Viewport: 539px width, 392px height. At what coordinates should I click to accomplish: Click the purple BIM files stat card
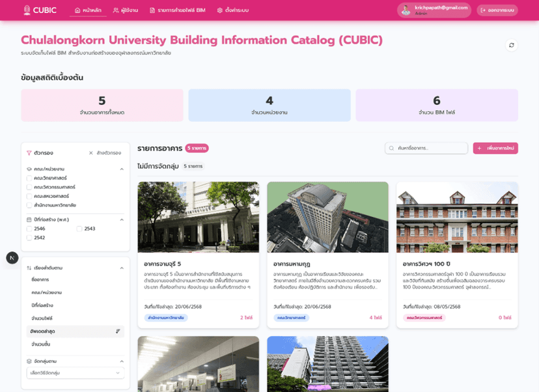pyautogui.click(x=437, y=105)
